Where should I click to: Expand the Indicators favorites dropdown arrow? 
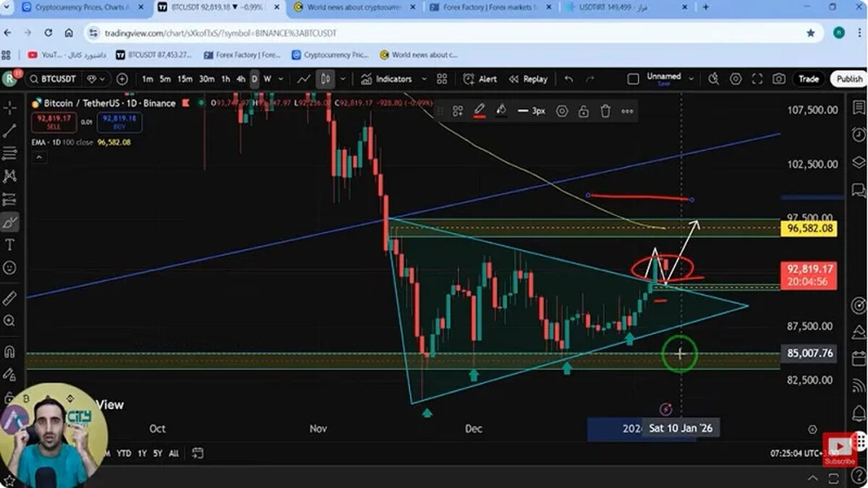coord(424,79)
